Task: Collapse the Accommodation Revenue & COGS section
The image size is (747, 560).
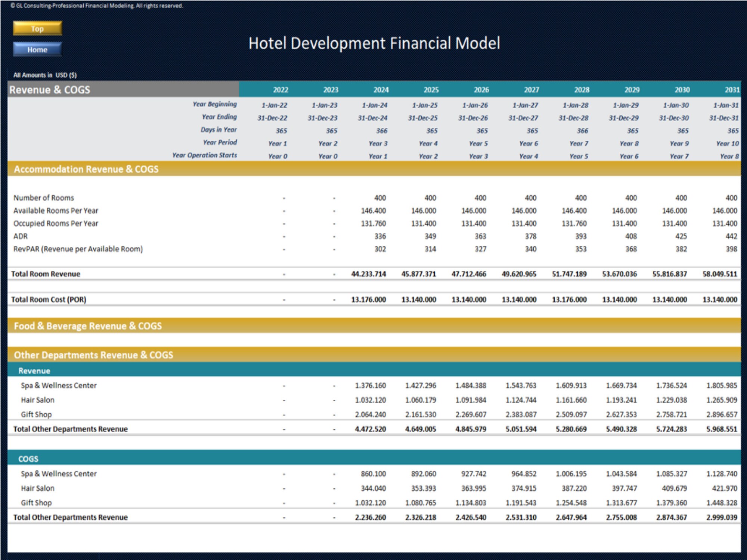Action: pyautogui.click(x=86, y=169)
